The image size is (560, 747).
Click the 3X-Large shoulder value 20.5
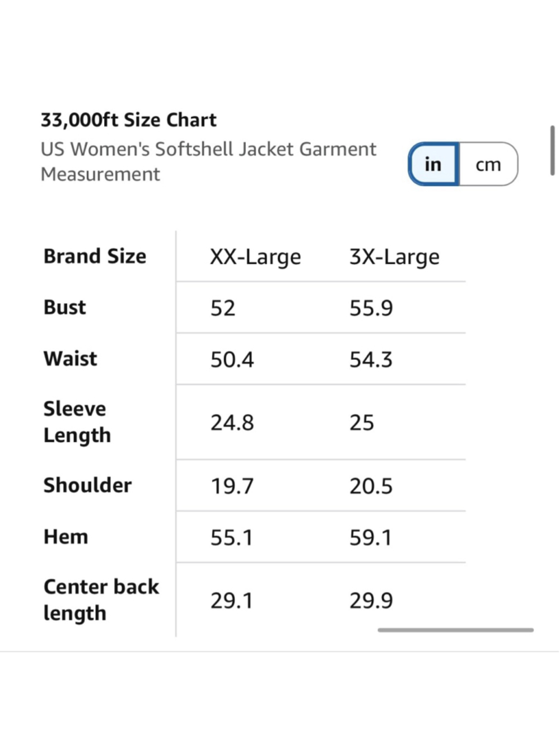tap(371, 486)
